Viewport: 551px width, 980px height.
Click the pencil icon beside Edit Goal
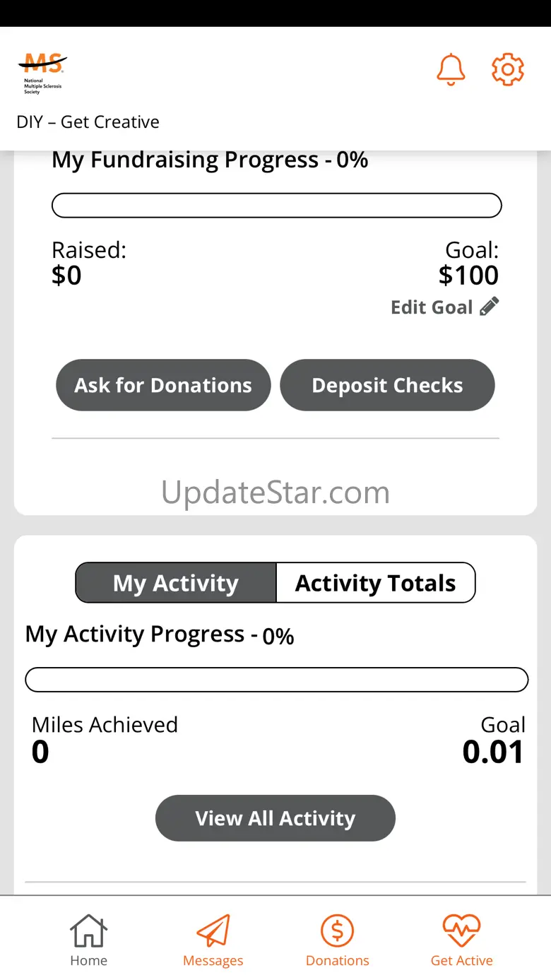point(489,307)
